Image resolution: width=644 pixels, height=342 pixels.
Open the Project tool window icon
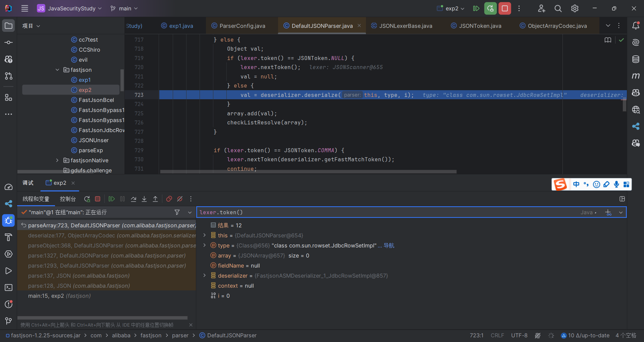pos(9,26)
